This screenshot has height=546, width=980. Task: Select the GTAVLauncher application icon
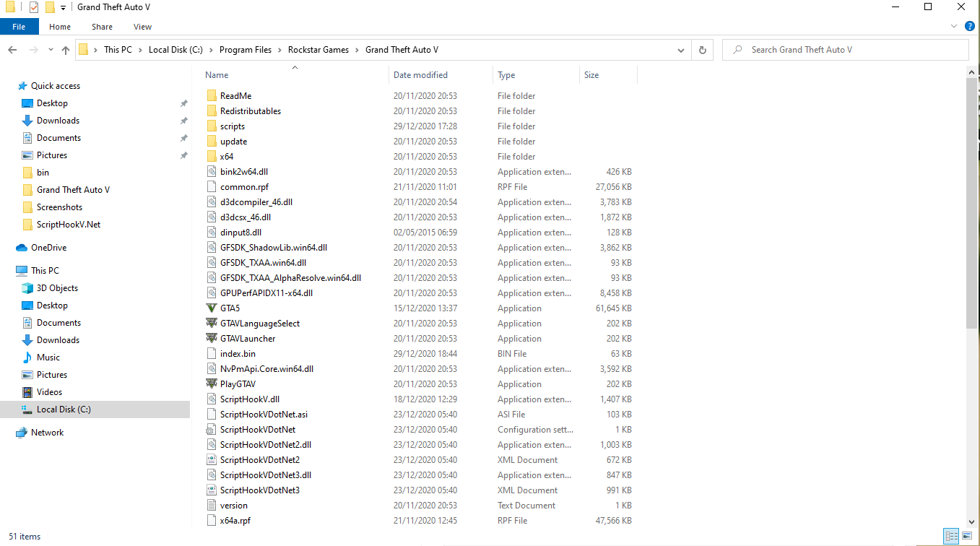[x=211, y=339]
